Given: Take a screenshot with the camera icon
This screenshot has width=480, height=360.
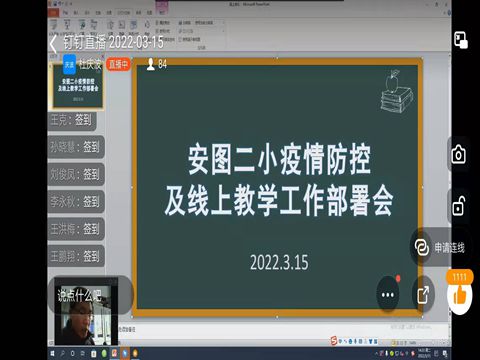Looking at the screenshot, I should (x=458, y=154).
